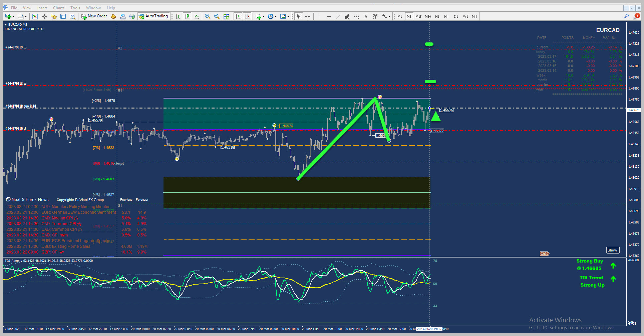Zoom in on the chart

pyautogui.click(x=208, y=16)
